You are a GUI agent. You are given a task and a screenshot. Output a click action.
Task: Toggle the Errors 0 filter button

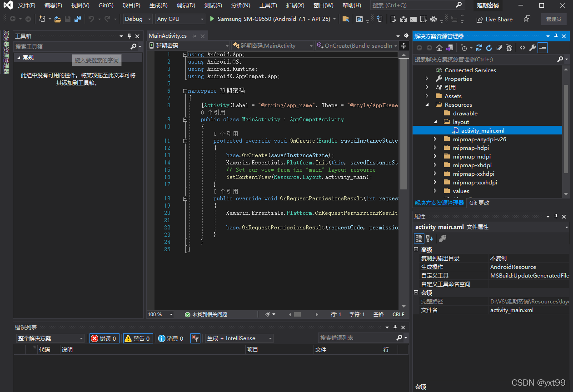[105, 338]
